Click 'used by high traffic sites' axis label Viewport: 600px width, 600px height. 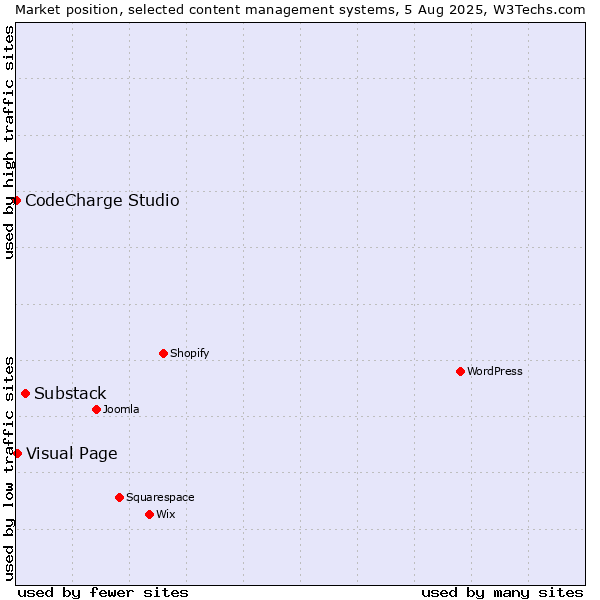pos(8,142)
